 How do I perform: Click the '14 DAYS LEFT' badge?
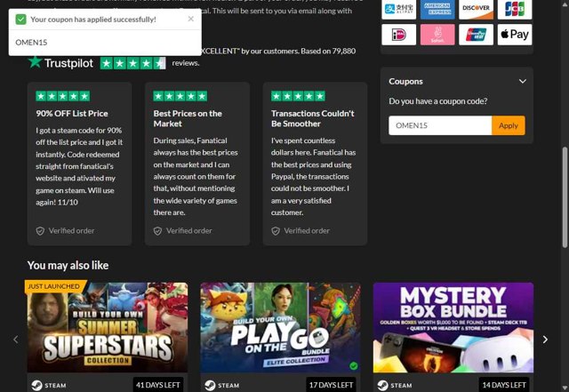504,385
